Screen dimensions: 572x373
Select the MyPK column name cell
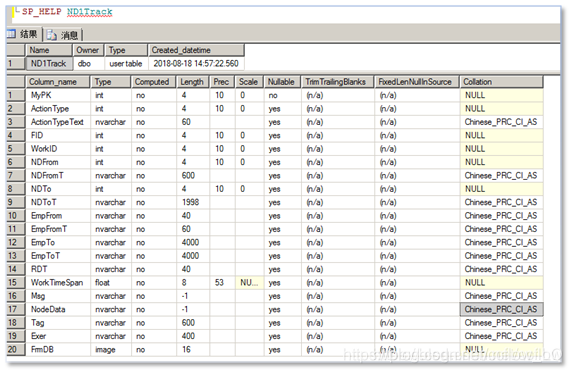click(58, 95)
